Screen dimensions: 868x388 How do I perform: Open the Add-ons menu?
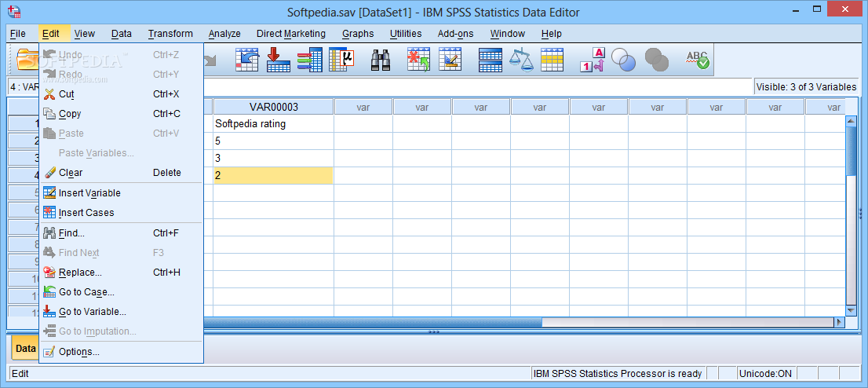[x=455, y=34]
